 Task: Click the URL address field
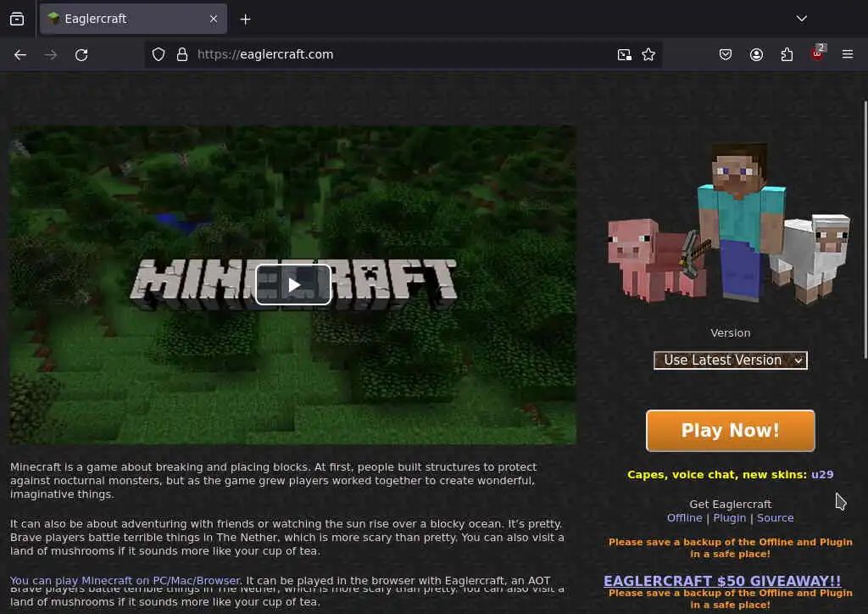click(404, 54)
